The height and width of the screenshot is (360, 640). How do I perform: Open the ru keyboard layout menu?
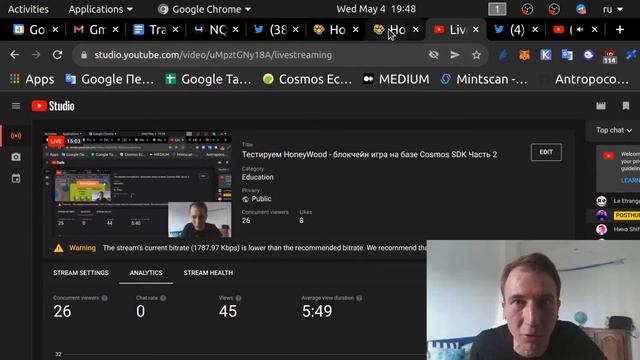(x=613, y=9)
